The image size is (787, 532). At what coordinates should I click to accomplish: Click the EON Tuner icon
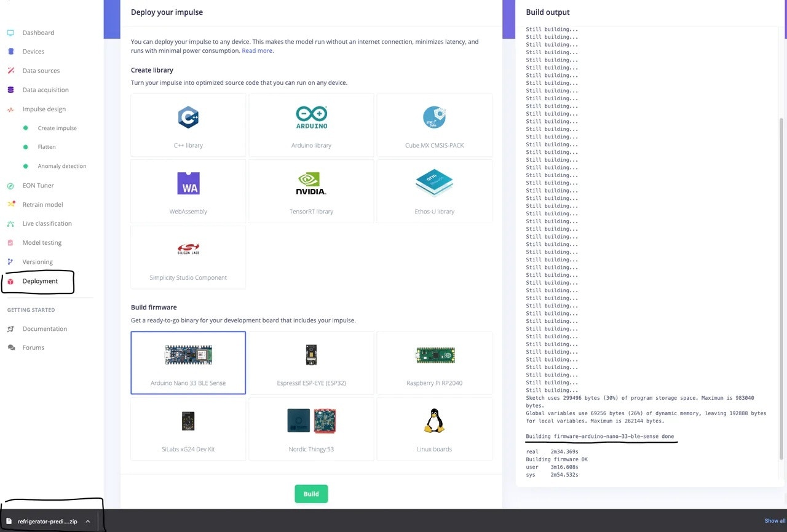coord(10,185)
